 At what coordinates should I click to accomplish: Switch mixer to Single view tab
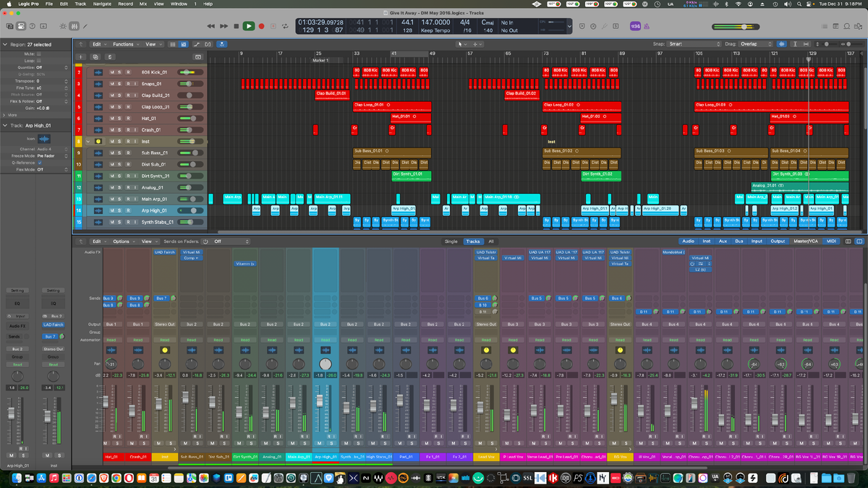pos(451,241)
